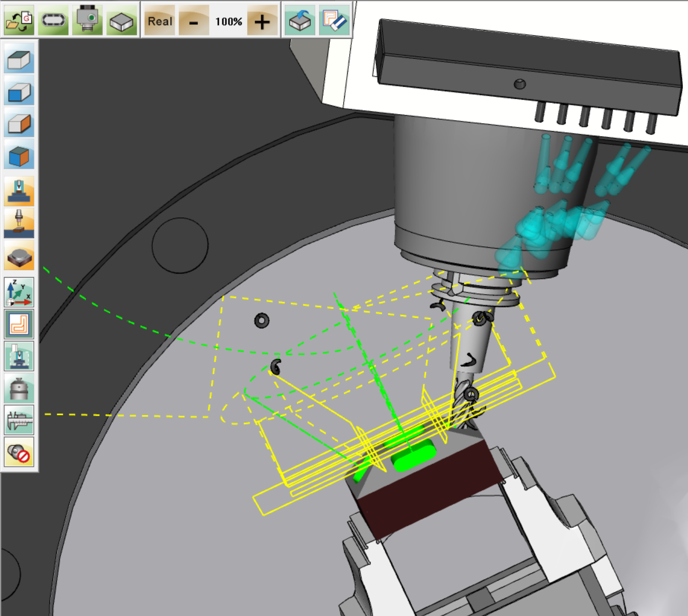The height and width of the screenshot is (616, 688).
Task: Click the rounded slot shape icon
Action: click(x=54, y=20)
